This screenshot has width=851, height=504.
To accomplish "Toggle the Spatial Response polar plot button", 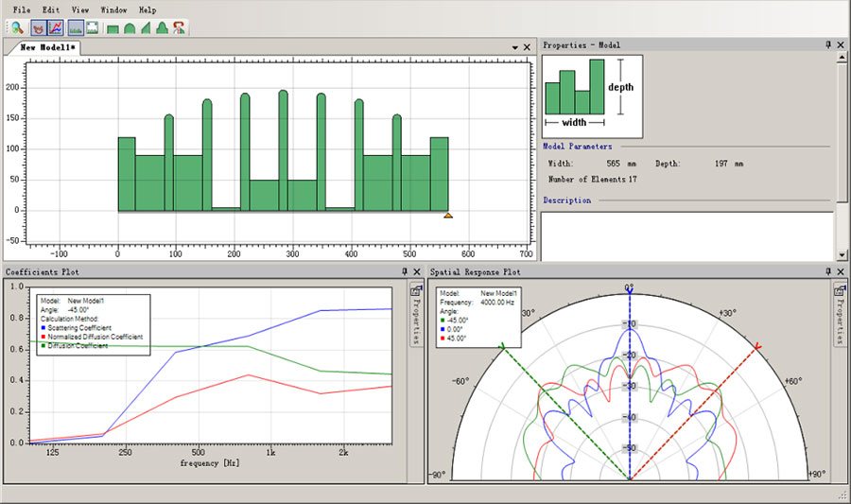I will (39, 27).
